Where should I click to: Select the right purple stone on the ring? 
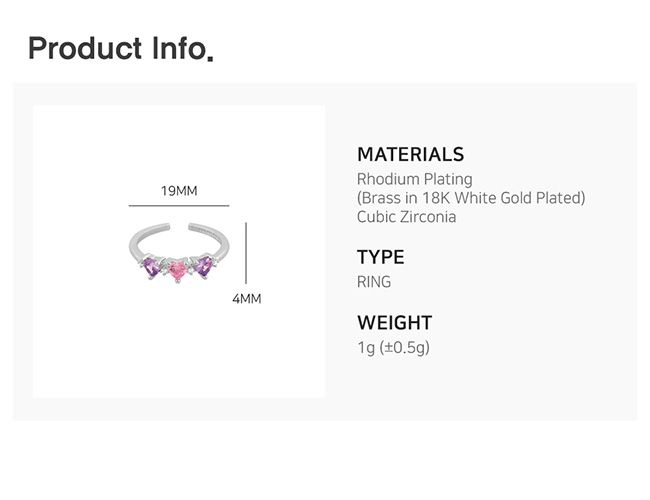click(x=205, y=266)
